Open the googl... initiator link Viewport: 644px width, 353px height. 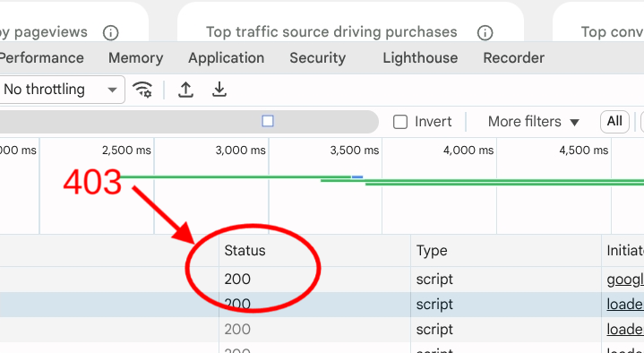(625, 280)
